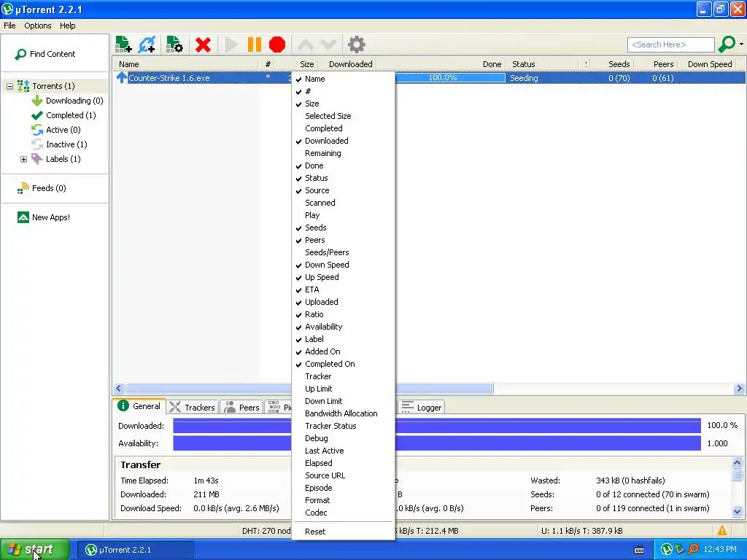Uncheck the ETA column option
The height and width of the screenshot is (560, 747).
click(x=343, y=289)
